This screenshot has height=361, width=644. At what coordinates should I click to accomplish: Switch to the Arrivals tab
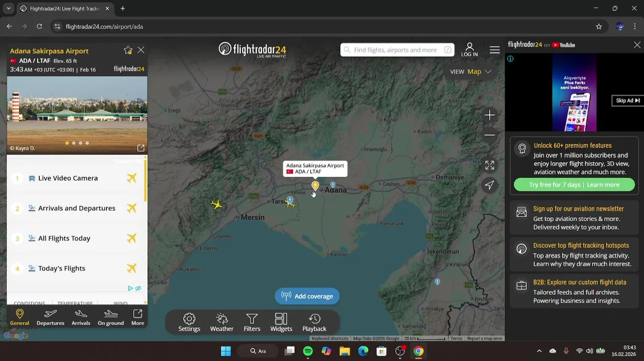pyautogui.click(x=81, y=317)
